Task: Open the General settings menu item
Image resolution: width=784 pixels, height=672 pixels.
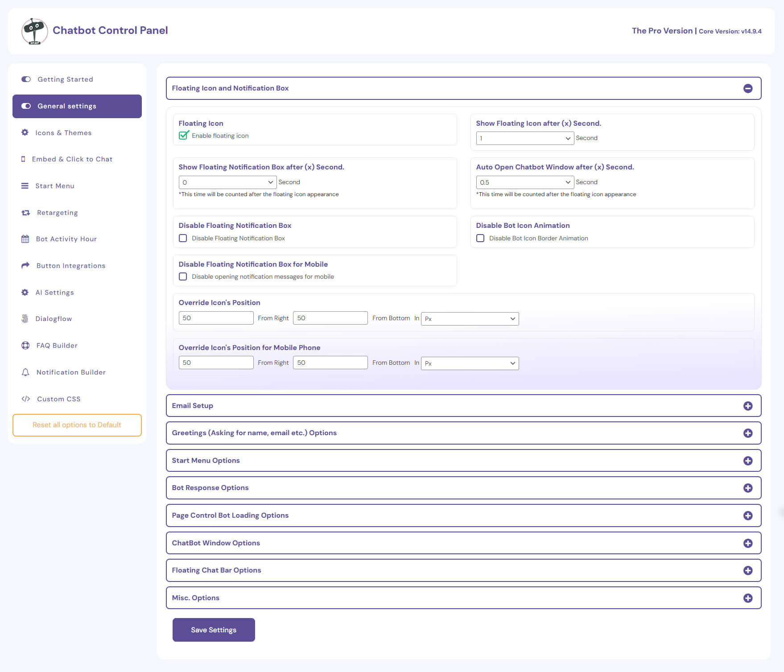Action: click(x=77, y=106)
